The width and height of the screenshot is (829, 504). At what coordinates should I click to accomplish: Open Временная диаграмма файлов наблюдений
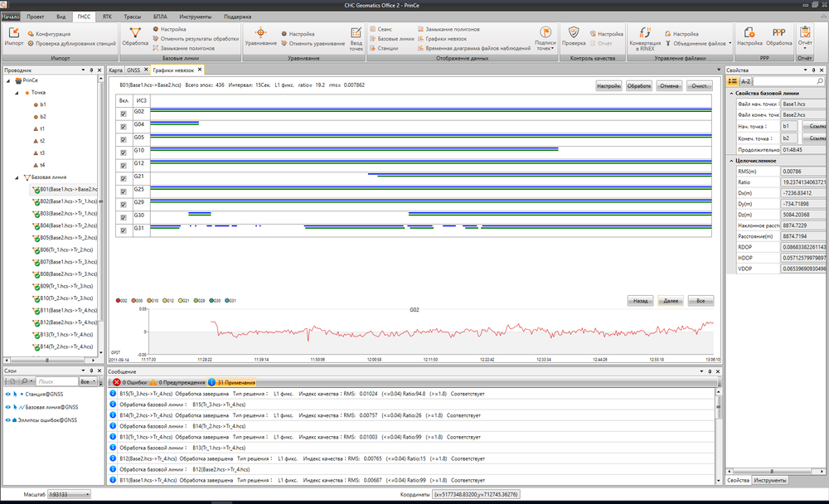click(473, 48)
